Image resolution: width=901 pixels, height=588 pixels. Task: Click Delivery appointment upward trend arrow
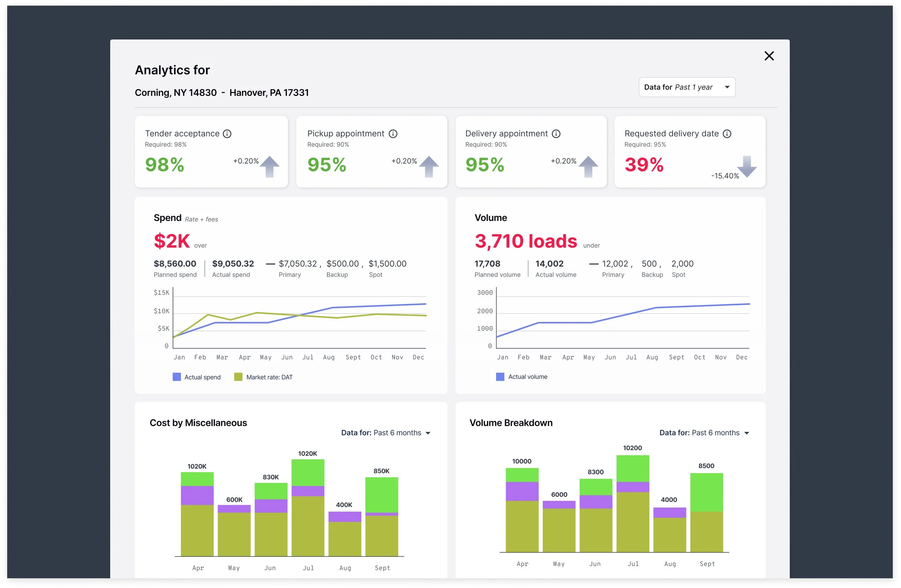(x=588, y=166)
